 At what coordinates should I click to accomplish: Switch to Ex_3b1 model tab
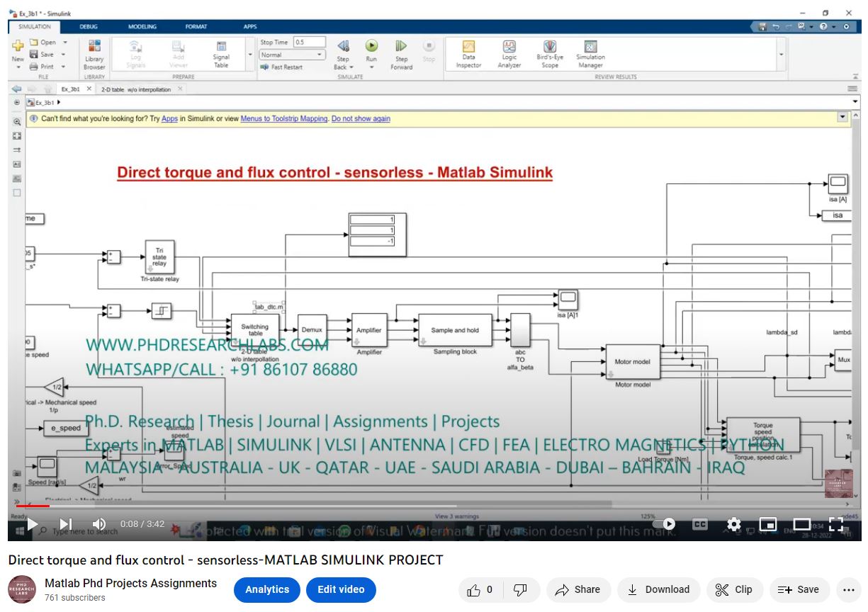pyautogui.click(x=70, y=89)
